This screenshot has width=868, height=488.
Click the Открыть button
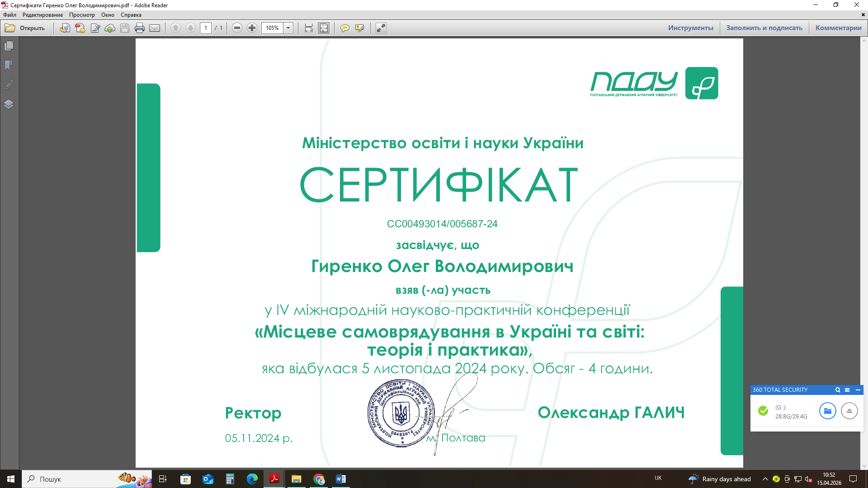(x=25, y=28)
